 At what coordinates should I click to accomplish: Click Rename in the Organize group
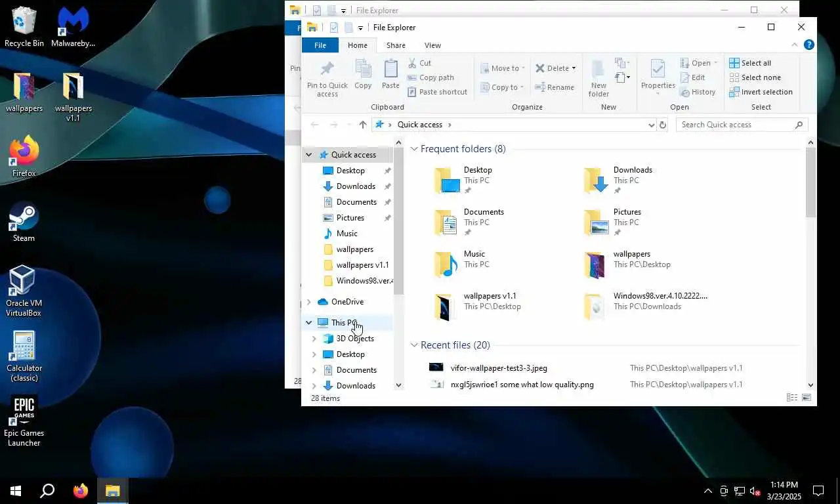pyautogui.click(x=555, y=87)
